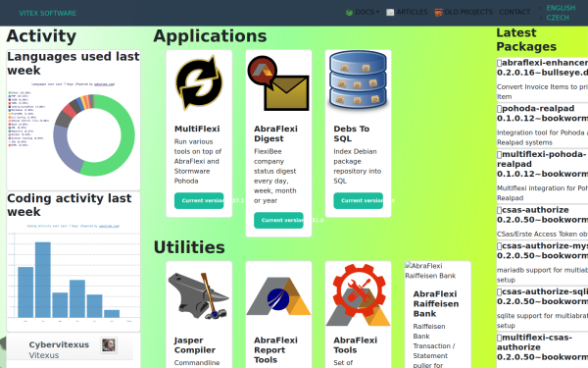Click the Docs green box icon
Screen dimensions: 588x368
pos(349,13)
